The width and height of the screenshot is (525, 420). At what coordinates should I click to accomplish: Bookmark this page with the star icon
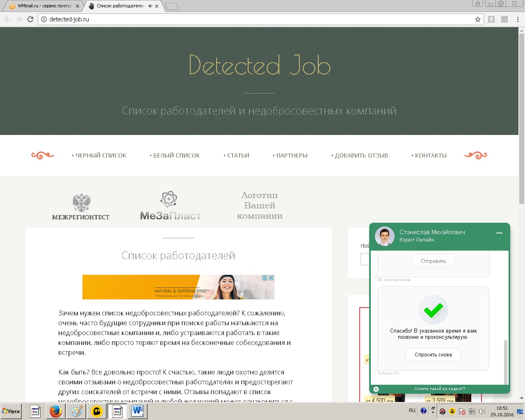477,19
